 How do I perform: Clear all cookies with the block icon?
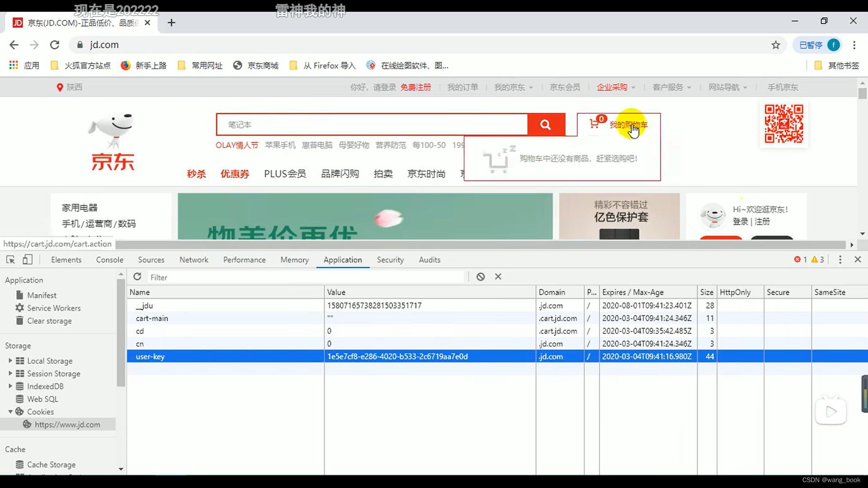click(481, 277)
